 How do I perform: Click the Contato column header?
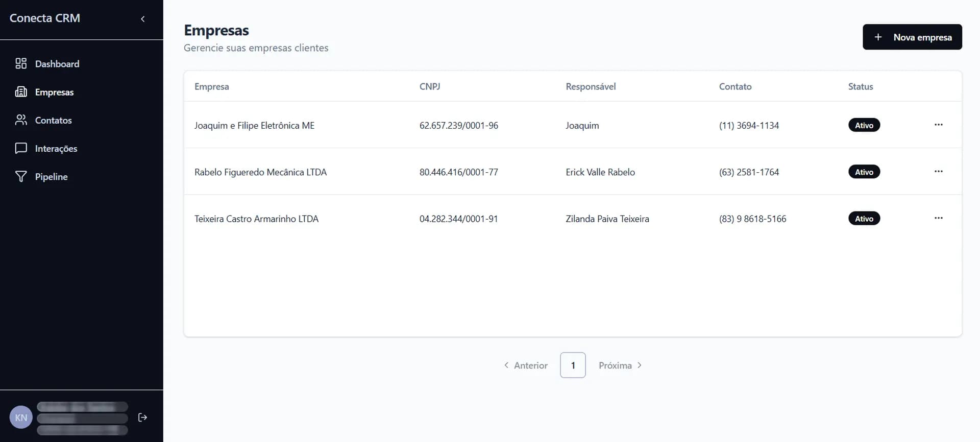pyautogui.click(x=736, y=86)
